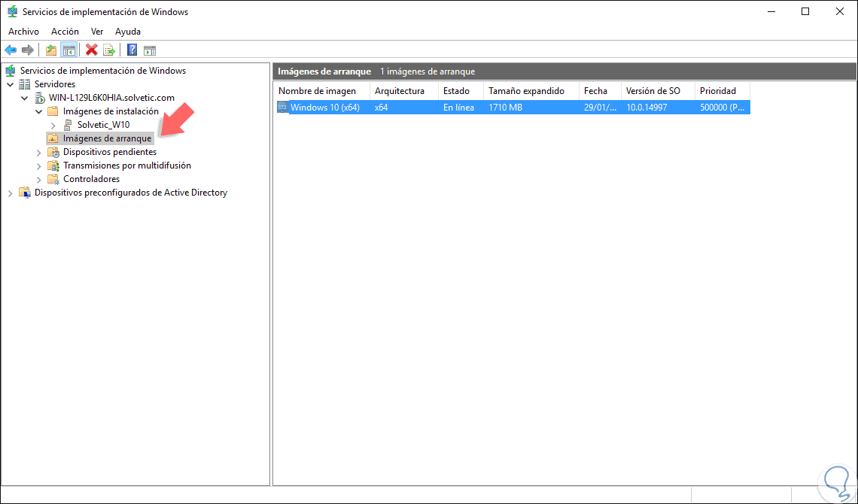Click the Imágenes de arranque folder icon

tap(53, 138)
